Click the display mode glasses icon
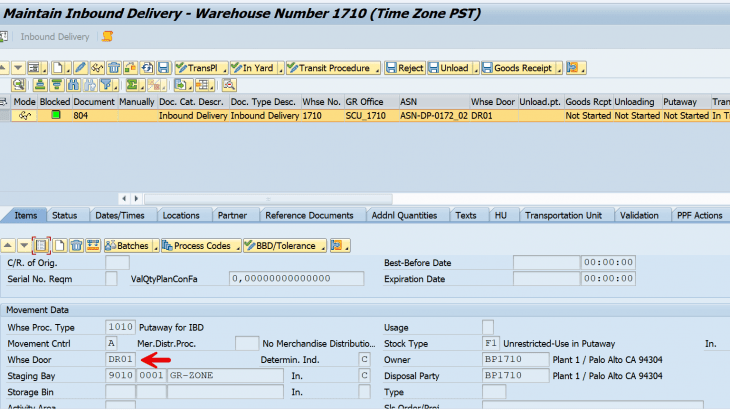The width and height of the screenshot is (730, 410). 97,68
